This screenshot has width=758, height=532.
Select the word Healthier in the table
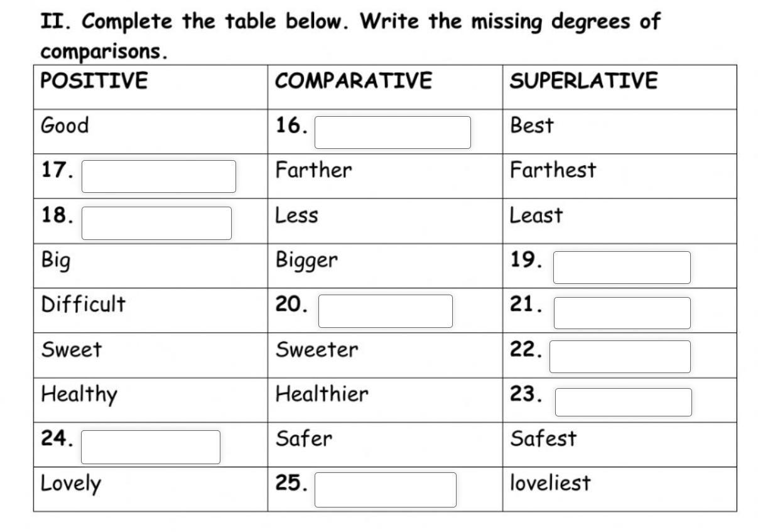click(322, 394)
